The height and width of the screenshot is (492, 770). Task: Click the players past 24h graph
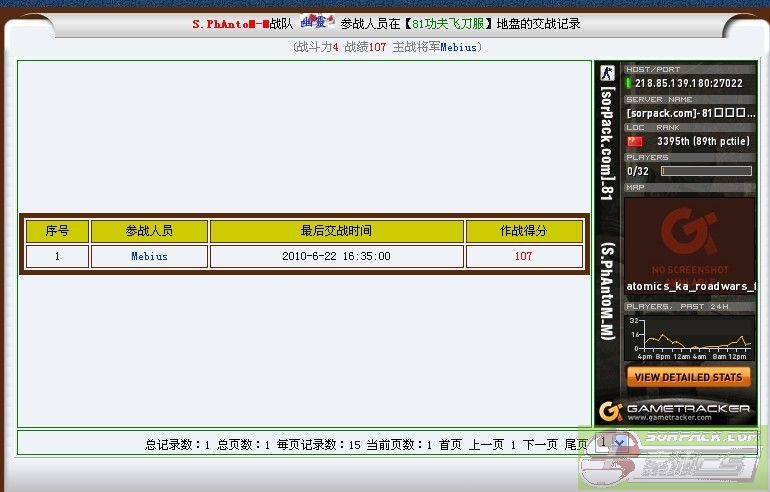click(688, 336)
